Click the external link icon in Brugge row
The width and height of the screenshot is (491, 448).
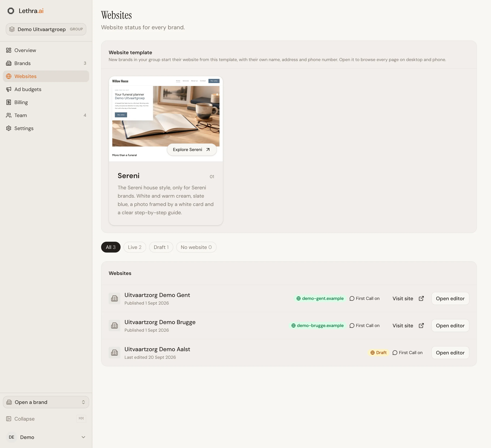[x=421, y=325]
